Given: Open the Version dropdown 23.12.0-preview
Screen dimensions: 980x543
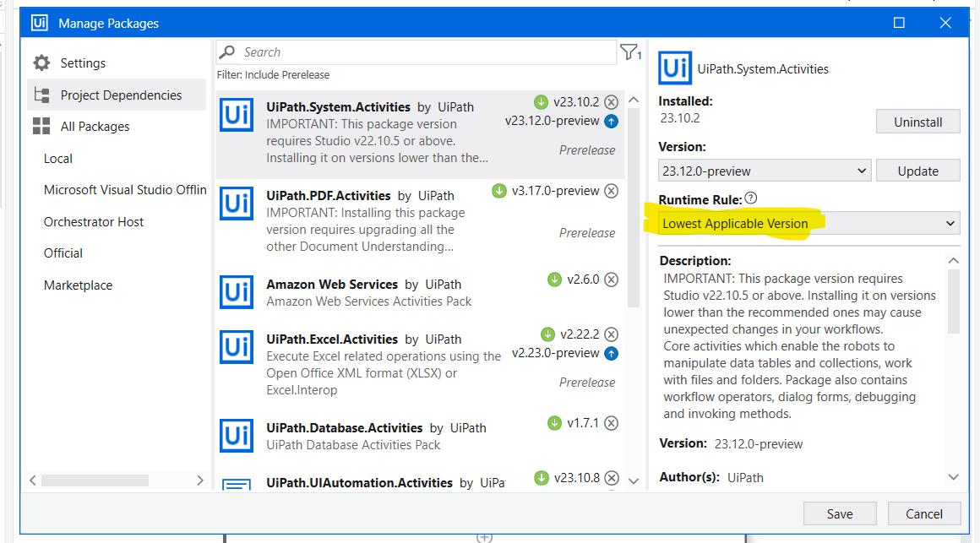Looking at the screenshot, I should coord(765,171).
